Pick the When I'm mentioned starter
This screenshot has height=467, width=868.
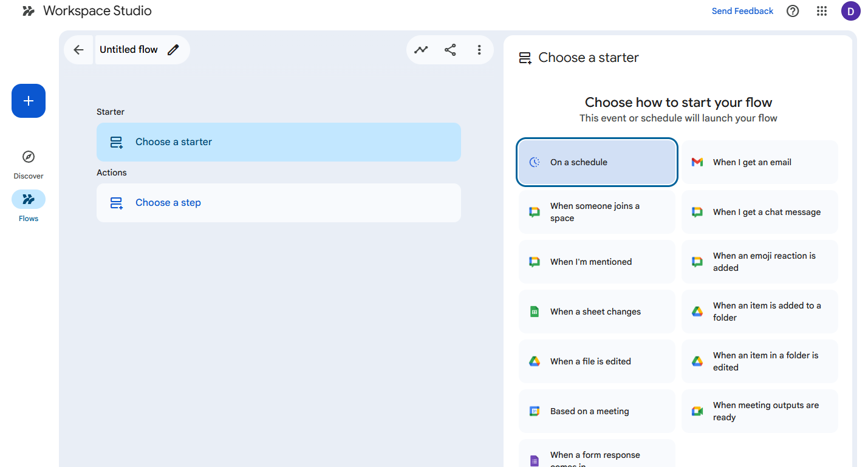click(x=597, y=262)
